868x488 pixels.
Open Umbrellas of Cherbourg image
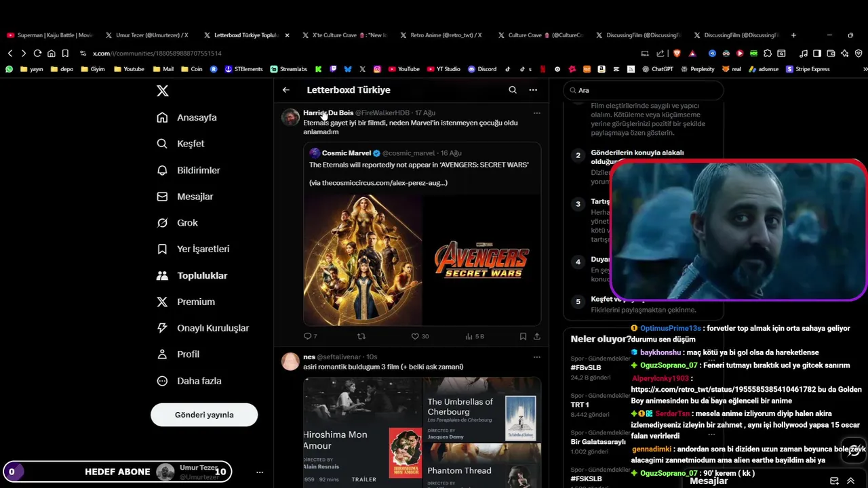(x=482, y=409)
